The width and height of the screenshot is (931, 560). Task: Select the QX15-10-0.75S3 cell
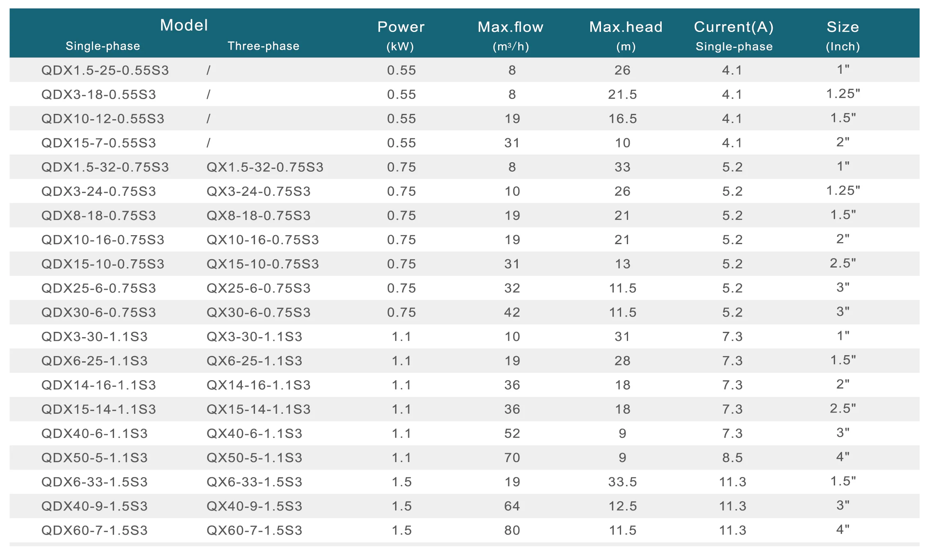coord(263,264)
